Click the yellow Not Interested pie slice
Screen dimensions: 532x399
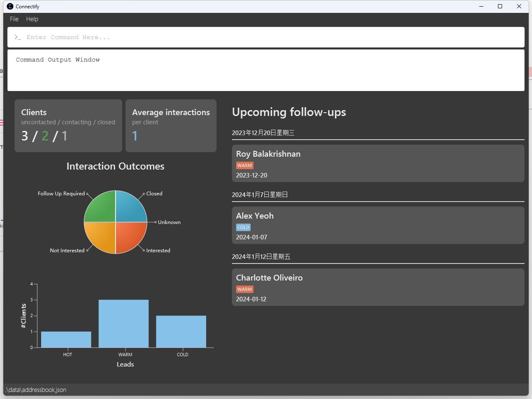(x=103, y=234)
